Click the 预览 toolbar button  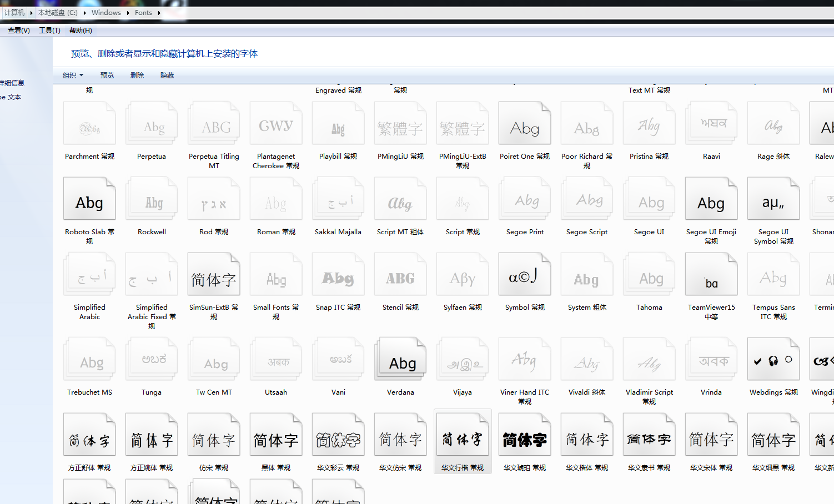[x=107, y=75]
